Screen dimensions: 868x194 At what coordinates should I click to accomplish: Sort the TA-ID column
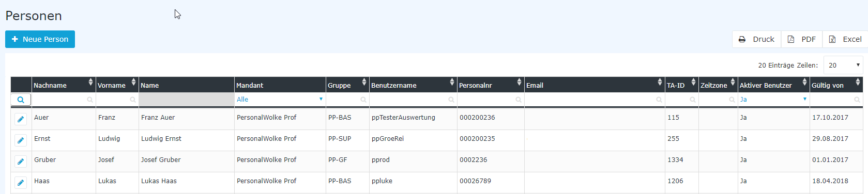pyautogui.click(x=693, y=82)
